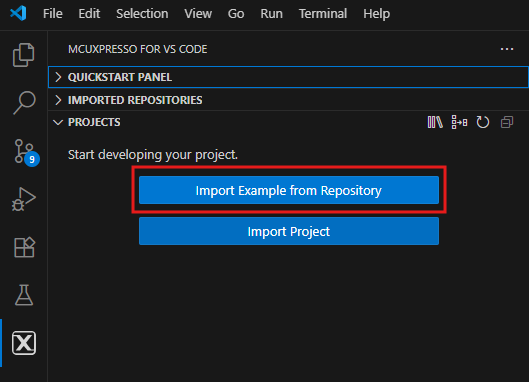Viewport: 529px width, 382px height.
Task: Click the import project tree icon
Action: click(459, 122)
